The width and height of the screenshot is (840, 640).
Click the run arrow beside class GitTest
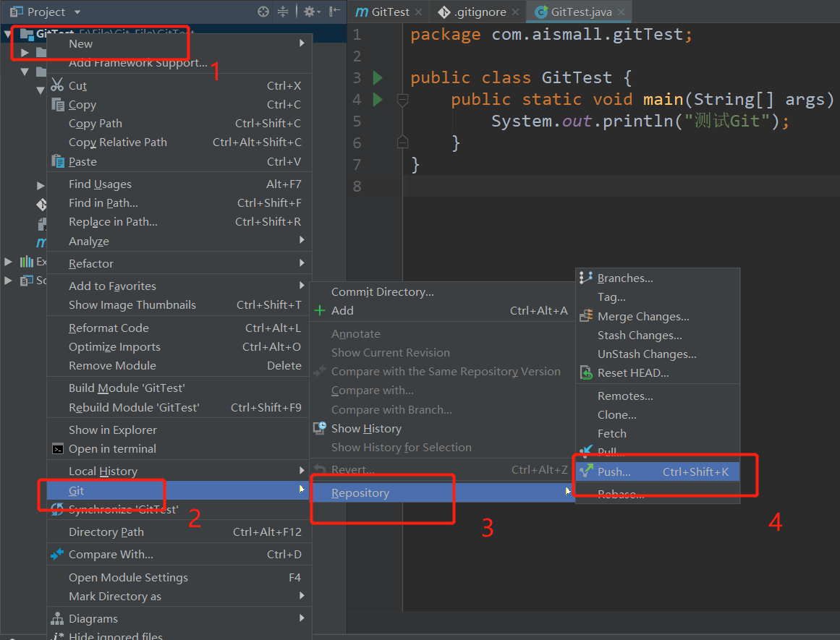377,77
